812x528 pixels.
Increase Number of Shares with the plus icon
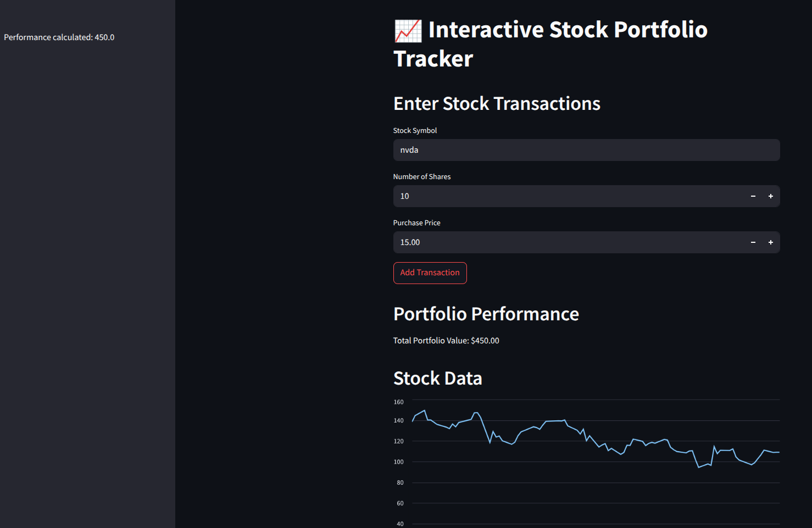point(771,196)
